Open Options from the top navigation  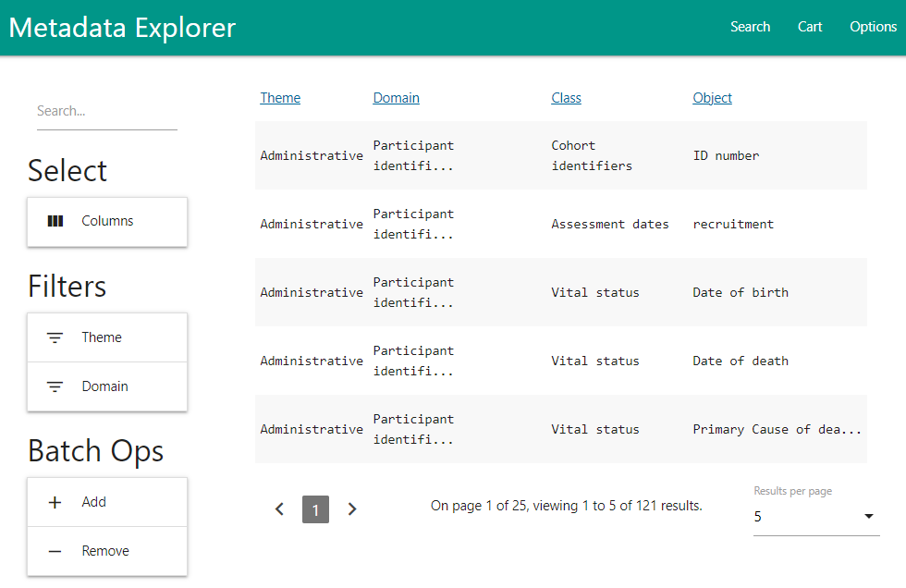tap(873, 27)
